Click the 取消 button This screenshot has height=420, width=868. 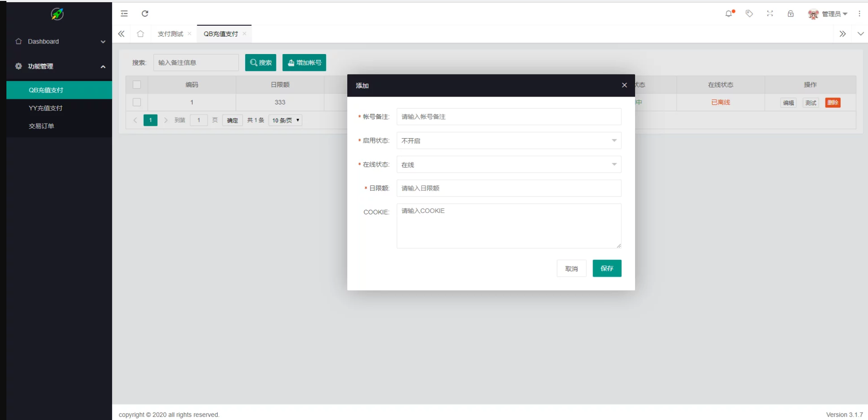click(571, 268)
